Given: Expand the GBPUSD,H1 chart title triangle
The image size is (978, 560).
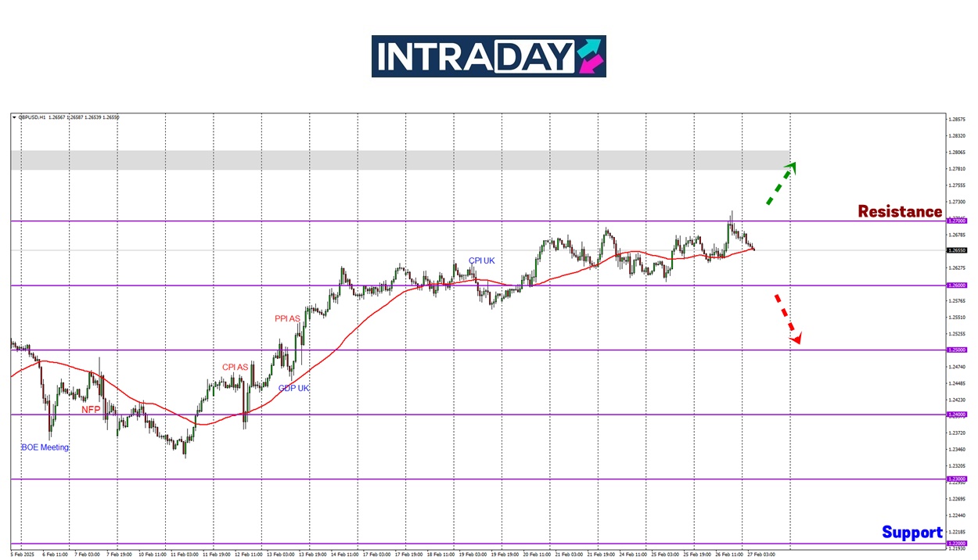Looking at the screenshot, I should pos(14,117).
